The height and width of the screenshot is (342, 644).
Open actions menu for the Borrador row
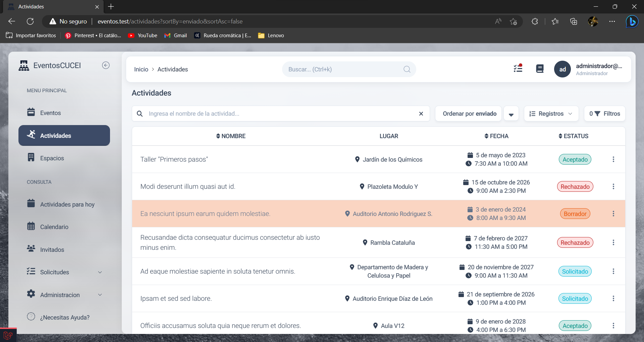click(x=613, y=214)
